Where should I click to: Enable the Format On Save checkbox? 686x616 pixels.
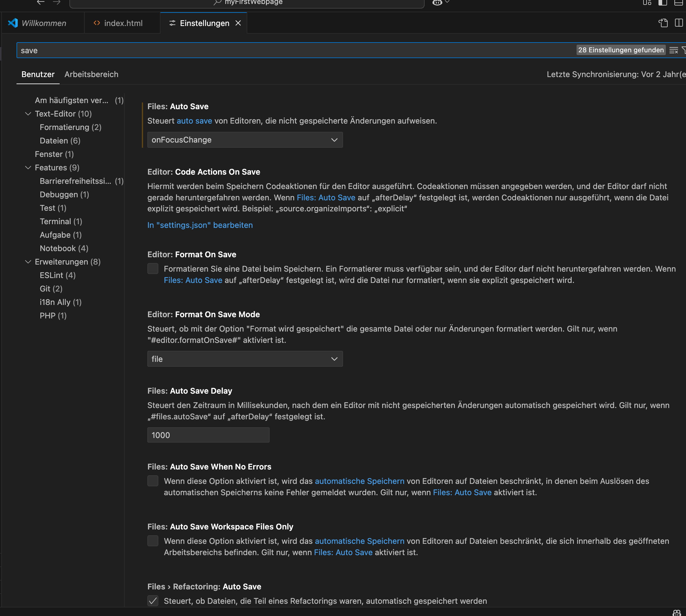click(153, 269)
